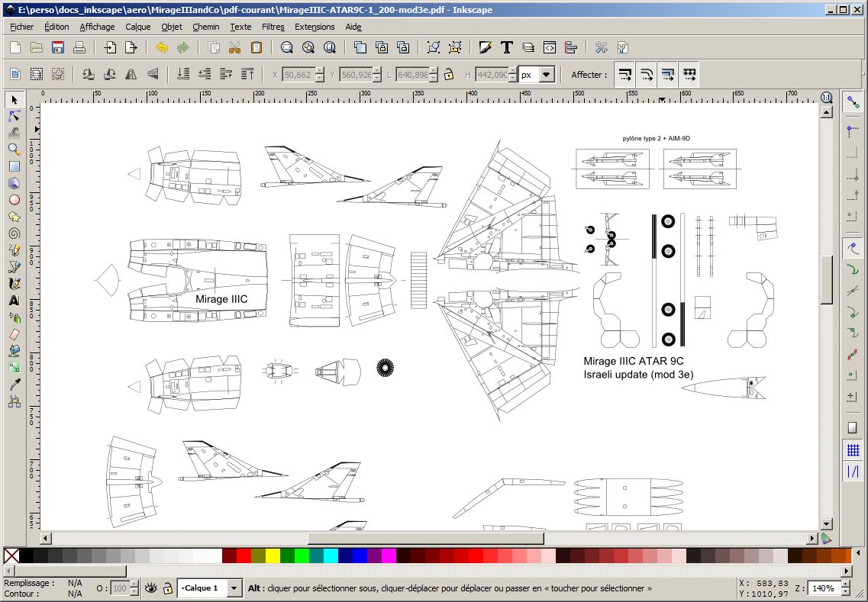The height and width of the screenshot is (602, 868).
Task: Select the Spiral drawing tool
Action: click(14, 233)
